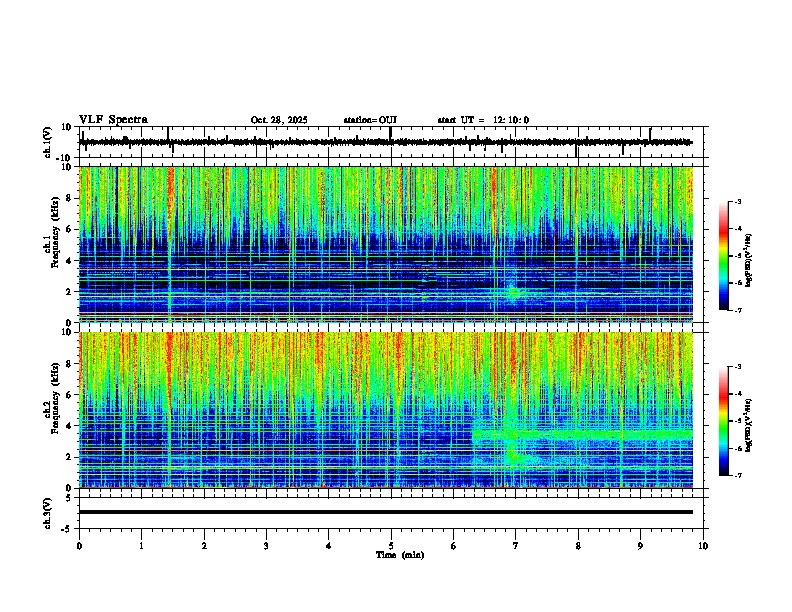Click the time axis tick label "7"
Screen dimensions: 792x612
pyautogui.click(x=516, y=546)
